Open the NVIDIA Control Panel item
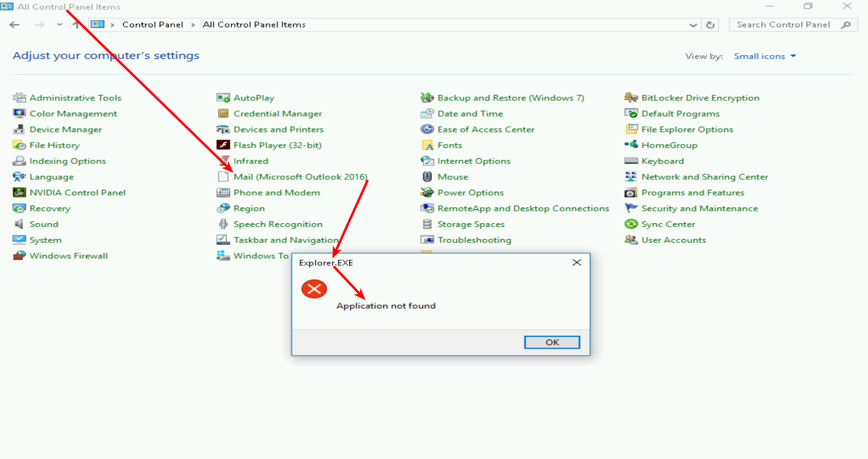Viewport: 868px width, 459px height. click(x=78, y=192)
